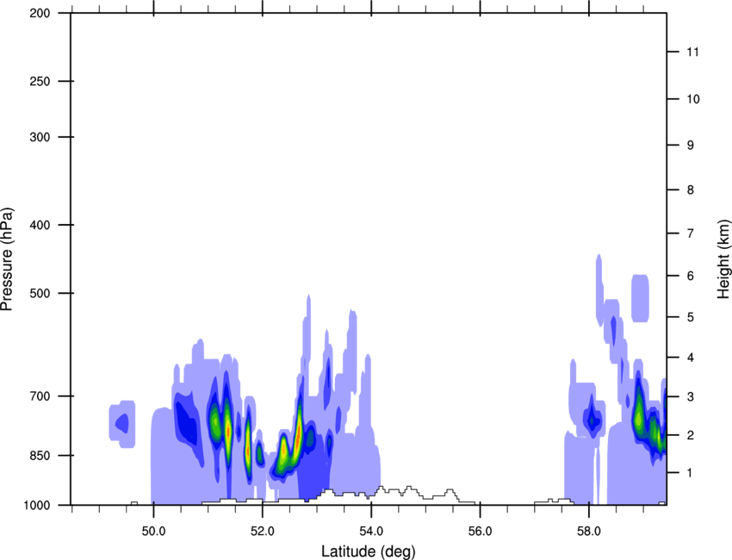
Task: Pick the 8 km height label
Action: coord(691,190)
